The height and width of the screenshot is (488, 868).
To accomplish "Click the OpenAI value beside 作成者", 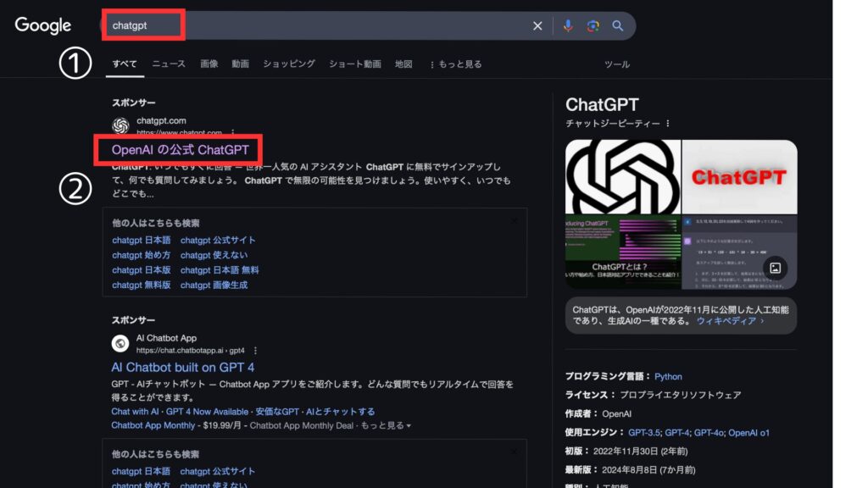I will pos(617,413).
